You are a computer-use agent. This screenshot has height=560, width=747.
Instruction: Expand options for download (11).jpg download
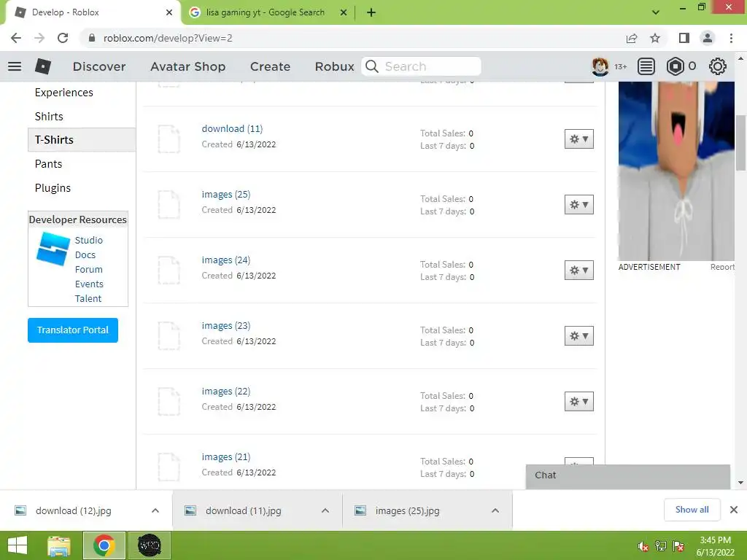point(325,510)
